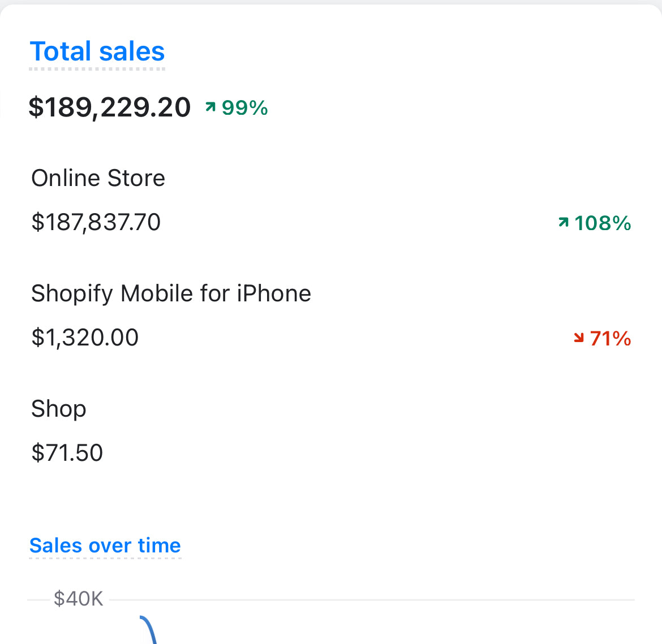Click the green up arrow beside 108%
Screen dimensions: 662x644
(563, 222)
